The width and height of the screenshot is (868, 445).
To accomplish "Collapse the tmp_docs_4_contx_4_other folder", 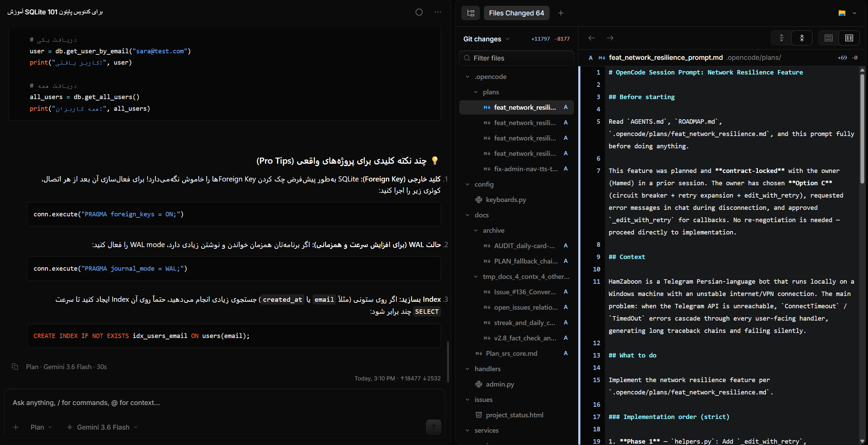I will 476,277.
